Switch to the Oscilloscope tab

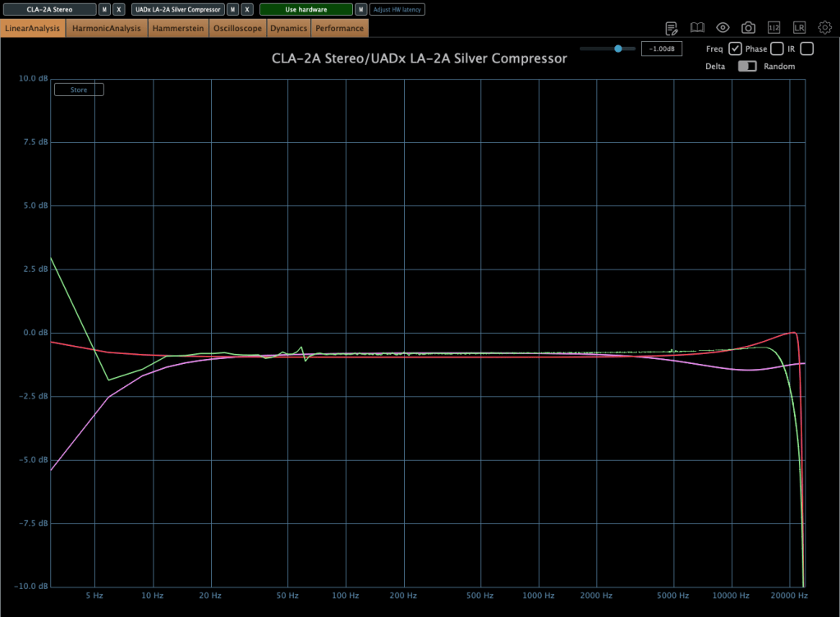[237, 29]
